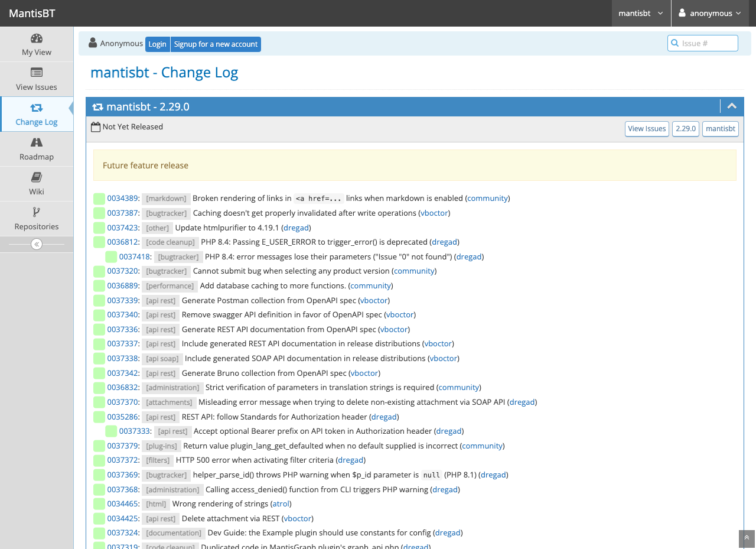
Task: Open the anonymous user menu
Action: [x=710, y=13]
